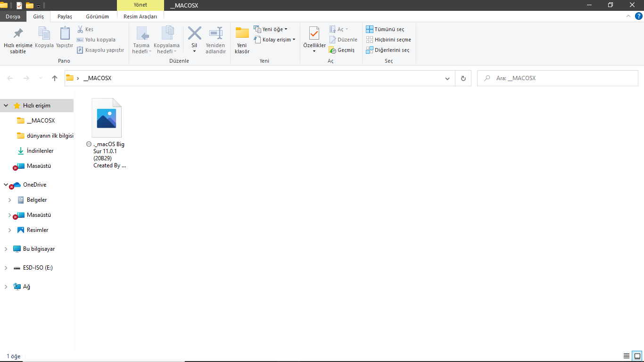Screen dimensions: 644x362
Task: Switch to the Görünüm ribbon tab
Action: [97, 16]
